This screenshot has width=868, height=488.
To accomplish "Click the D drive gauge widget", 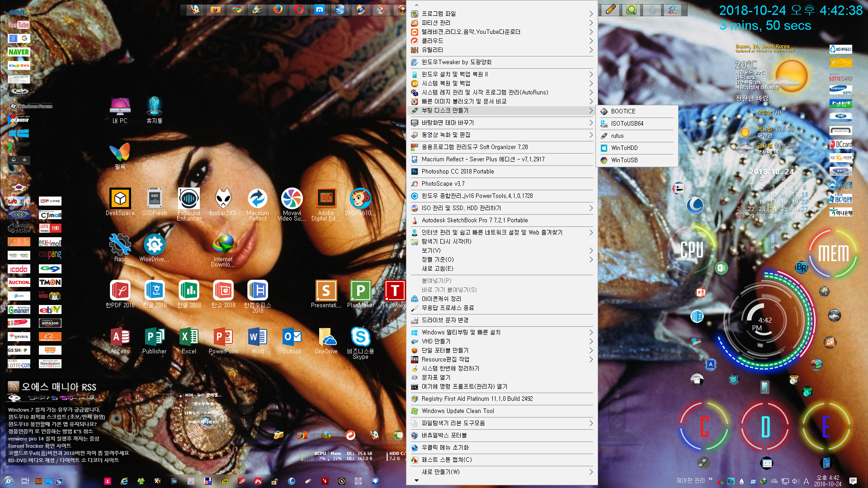I will point(765,426).
